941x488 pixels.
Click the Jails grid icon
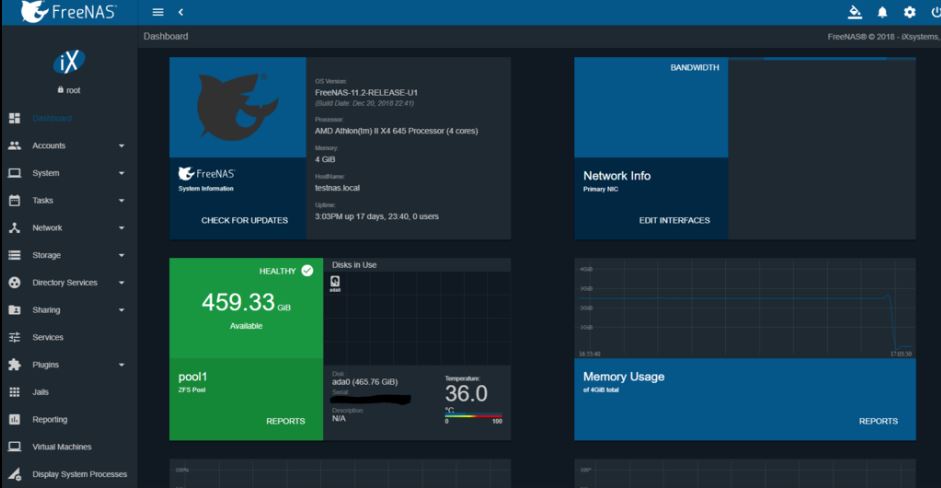coord(14,392)
